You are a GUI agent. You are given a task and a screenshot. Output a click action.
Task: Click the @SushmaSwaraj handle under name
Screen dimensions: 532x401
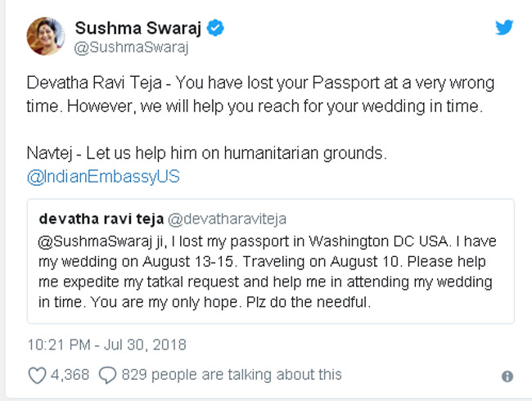[131, 47]
